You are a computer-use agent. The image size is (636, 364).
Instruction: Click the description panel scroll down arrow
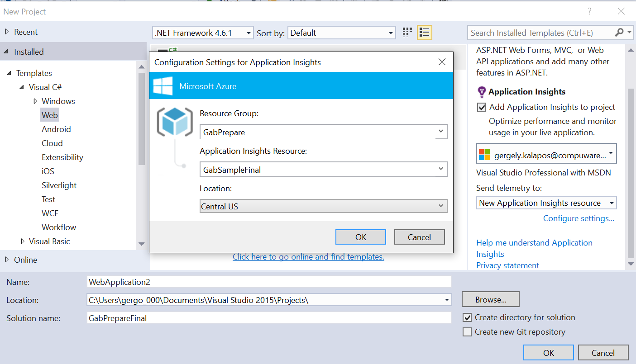(631, 264)
